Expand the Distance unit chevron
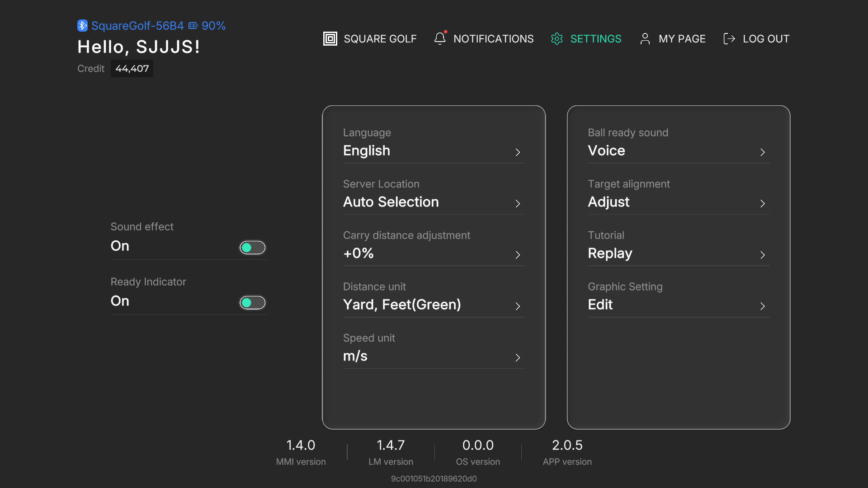Image resolution: width=868 pixels, height=488 pixels. (518, 306)
